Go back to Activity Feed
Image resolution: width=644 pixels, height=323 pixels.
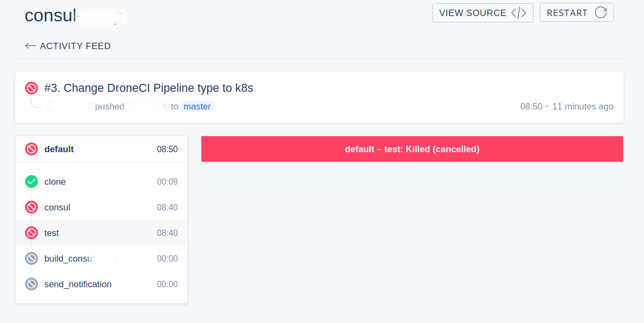[x=75, y=46]
